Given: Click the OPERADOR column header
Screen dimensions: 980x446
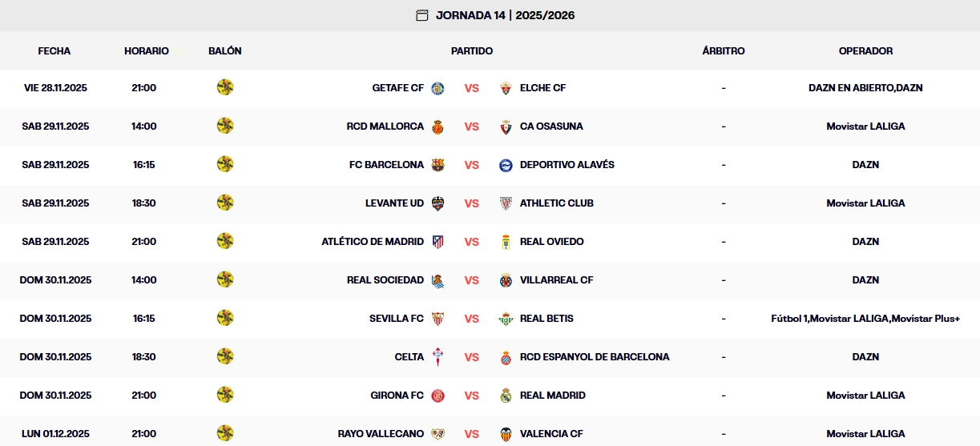Looking at the screenshot, I should 865,51.
